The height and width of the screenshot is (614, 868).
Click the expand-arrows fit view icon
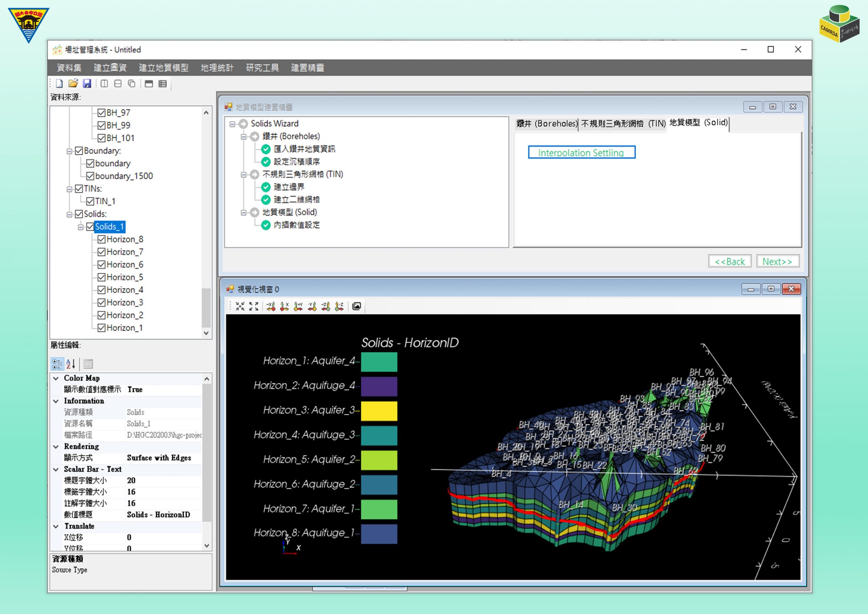point(254,306)
